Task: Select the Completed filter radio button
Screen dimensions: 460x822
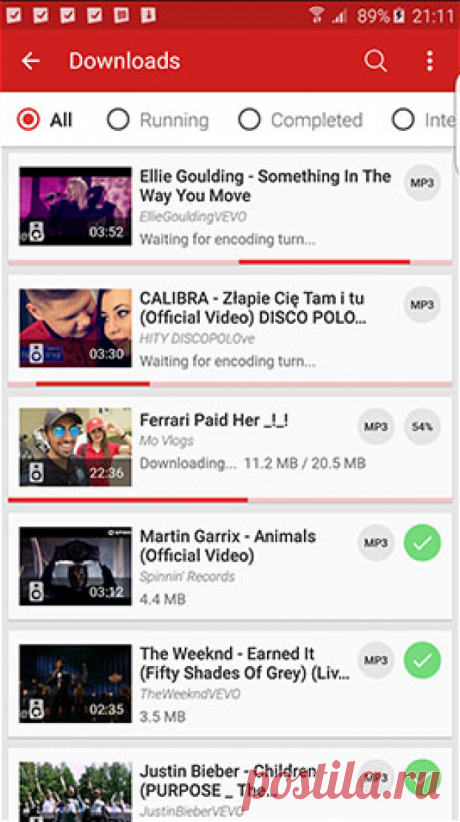Action: pos(249,120)
